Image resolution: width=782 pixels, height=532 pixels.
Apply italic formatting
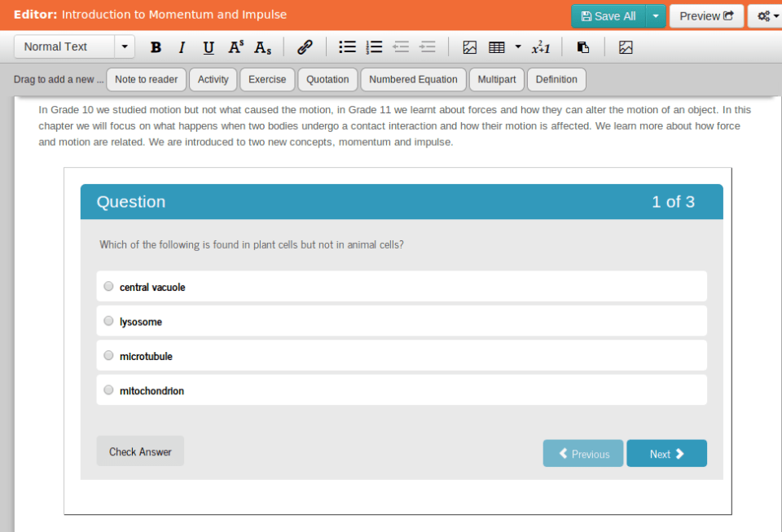[x=182, y=47]
